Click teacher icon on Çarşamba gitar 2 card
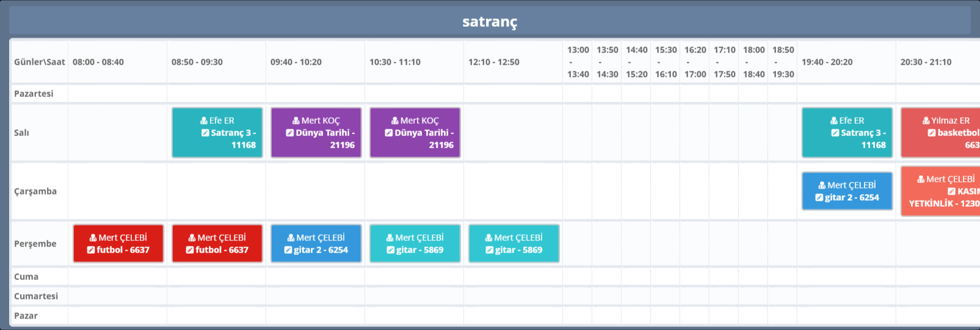The height and width of the screenshot is (330, 980). [822, 185]
